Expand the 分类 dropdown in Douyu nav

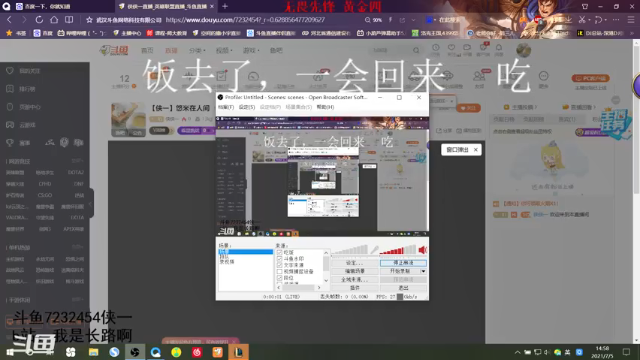pyautogui.click(x=197, y=50)
